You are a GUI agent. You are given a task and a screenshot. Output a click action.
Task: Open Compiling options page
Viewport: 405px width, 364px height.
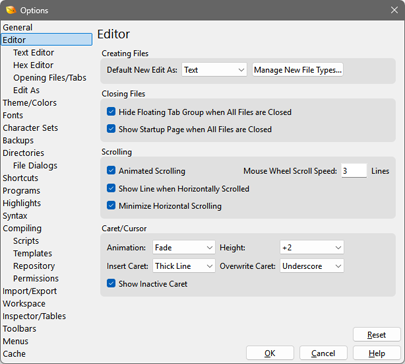click(x=22, y=228)
